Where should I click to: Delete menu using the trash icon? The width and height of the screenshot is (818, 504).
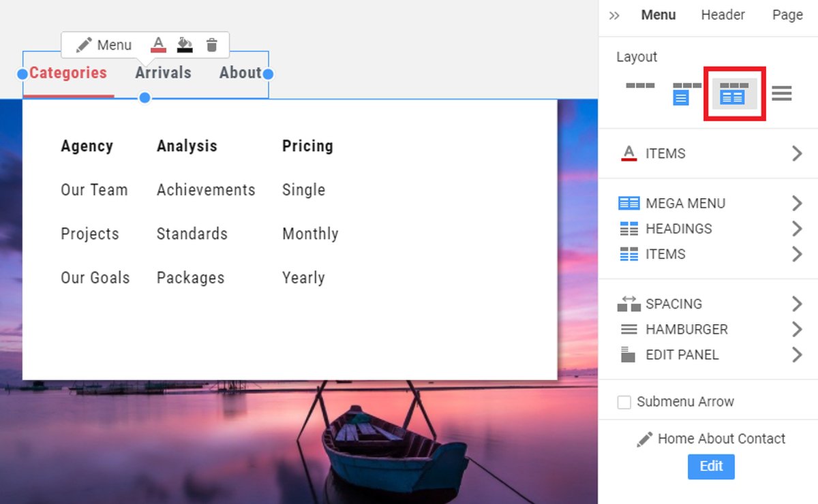coord(212,45)
